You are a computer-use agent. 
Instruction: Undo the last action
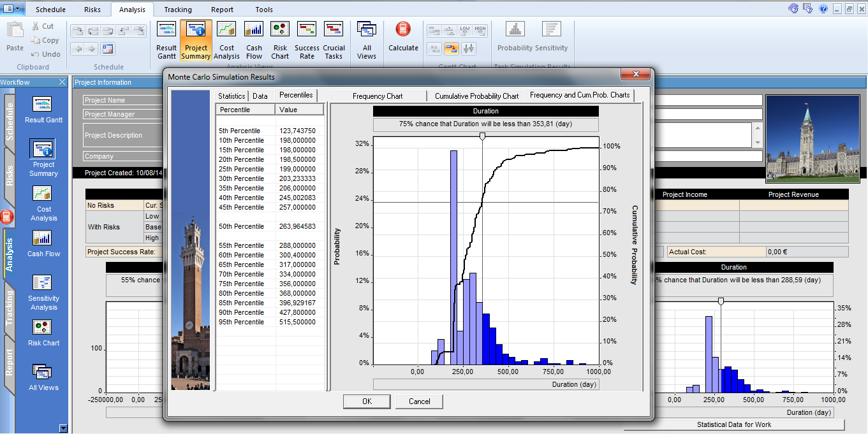point(46,54)
